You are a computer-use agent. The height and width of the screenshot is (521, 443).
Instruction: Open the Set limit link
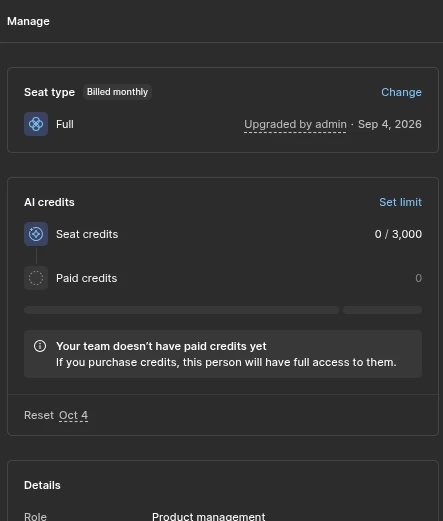click(400, 202)
